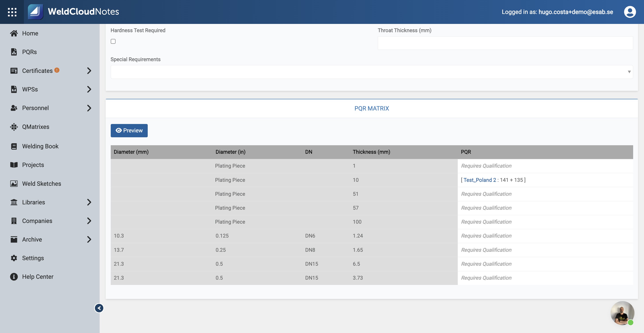This screenshot has height=333, width=644.
Task: Open Welding Book in the sidebar
Action: pyautogui.click(x=40, y=146)
